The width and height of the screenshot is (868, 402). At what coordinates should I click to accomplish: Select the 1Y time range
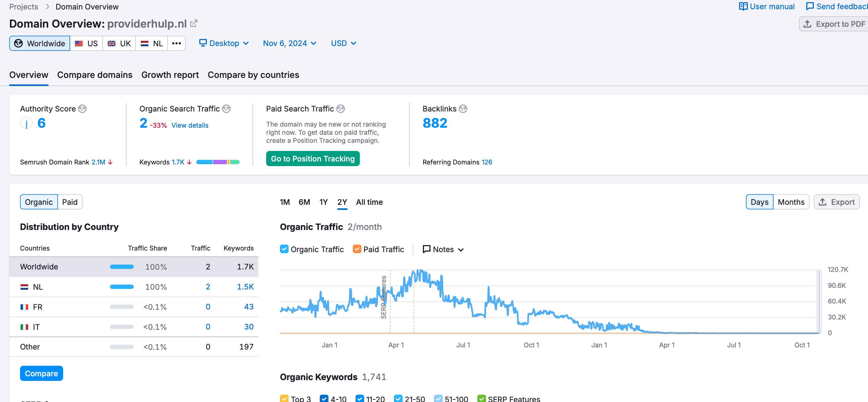pos(324,202)
